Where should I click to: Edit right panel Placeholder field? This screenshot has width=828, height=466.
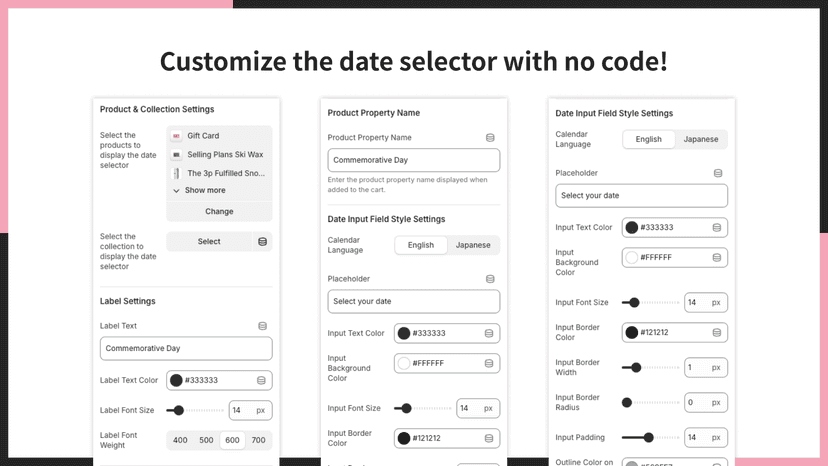(641, 195)
